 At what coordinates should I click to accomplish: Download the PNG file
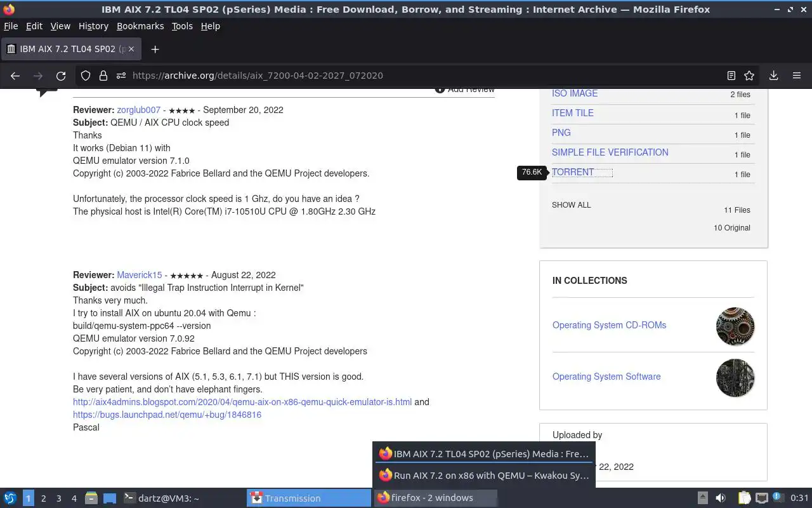tap(561, 133)
